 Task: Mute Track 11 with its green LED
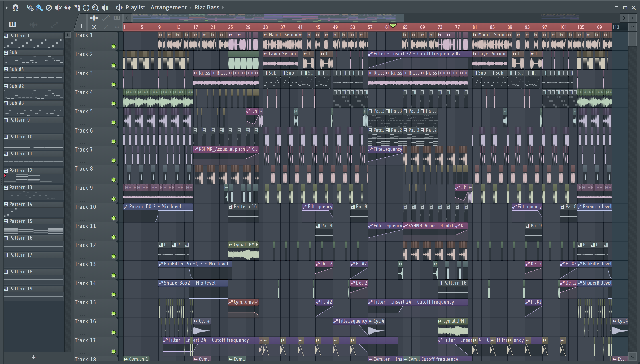[114, 237]
